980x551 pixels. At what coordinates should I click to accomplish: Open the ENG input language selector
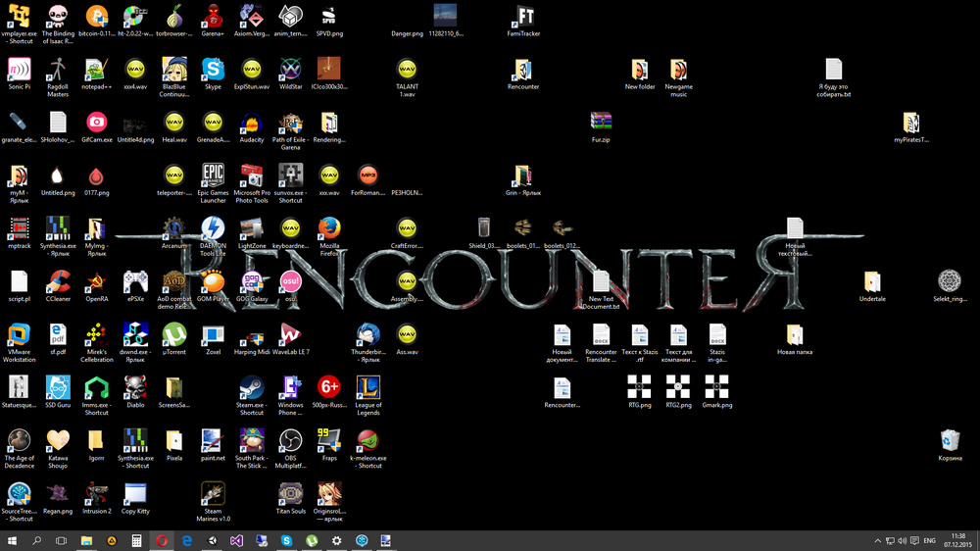tap(928, 540)
